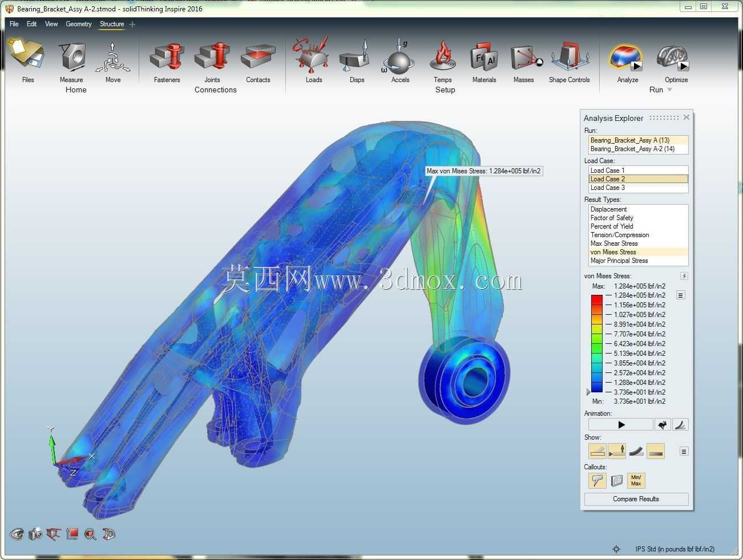Click the Max von Mises Stress callout label
743x560 pixels.
point(484,171)
